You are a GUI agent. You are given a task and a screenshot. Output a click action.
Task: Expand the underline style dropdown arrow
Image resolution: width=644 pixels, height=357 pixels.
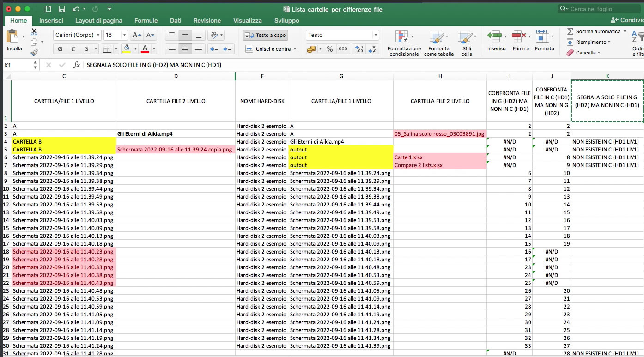[96, 49]
